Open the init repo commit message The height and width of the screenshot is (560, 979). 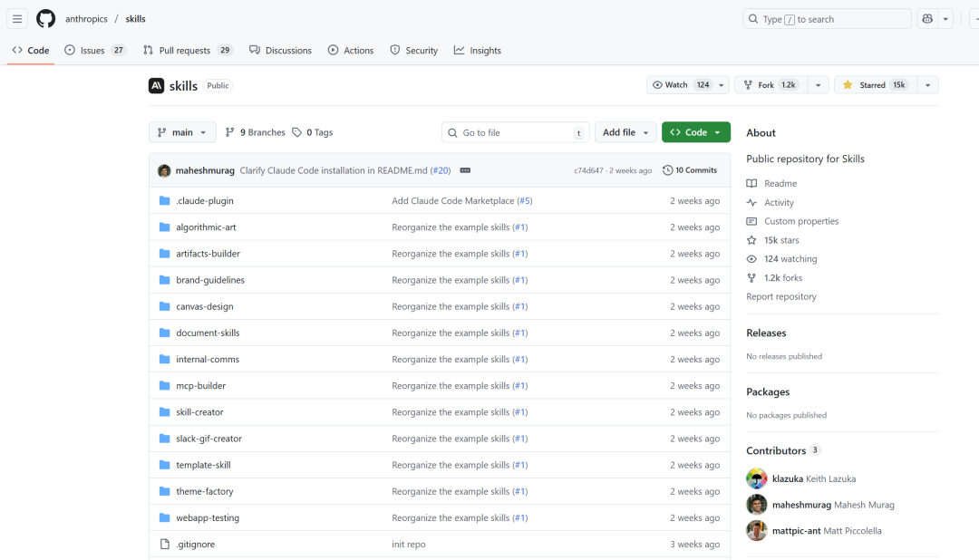pos(409,545)
